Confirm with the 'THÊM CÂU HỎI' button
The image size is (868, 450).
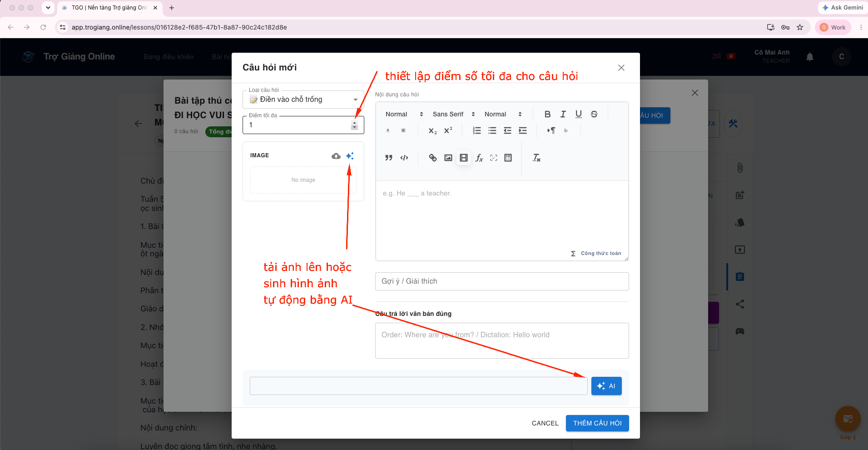[597, 423]
